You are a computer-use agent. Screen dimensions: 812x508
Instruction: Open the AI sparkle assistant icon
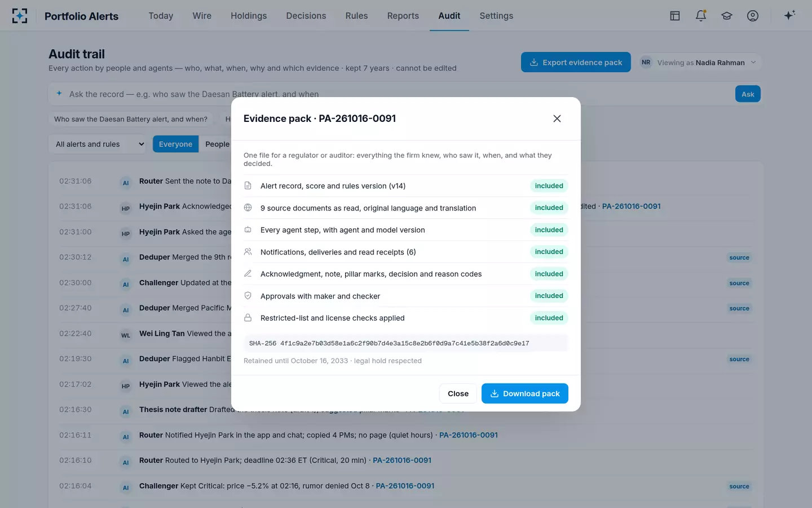(789, 15)
